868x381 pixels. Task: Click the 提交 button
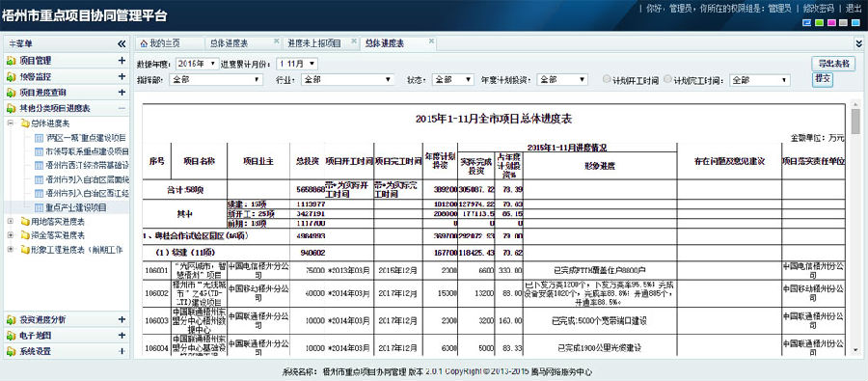(822, 79)
